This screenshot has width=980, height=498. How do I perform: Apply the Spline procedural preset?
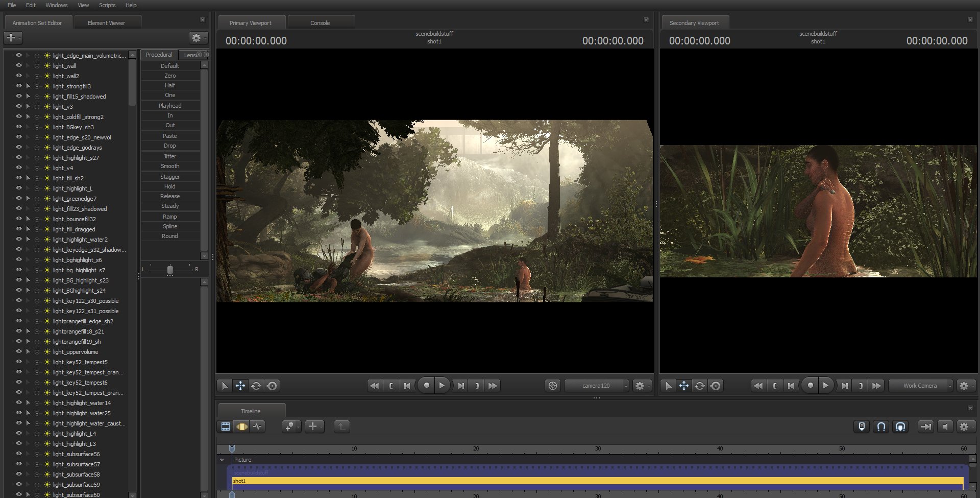click(x=170, y=226)
